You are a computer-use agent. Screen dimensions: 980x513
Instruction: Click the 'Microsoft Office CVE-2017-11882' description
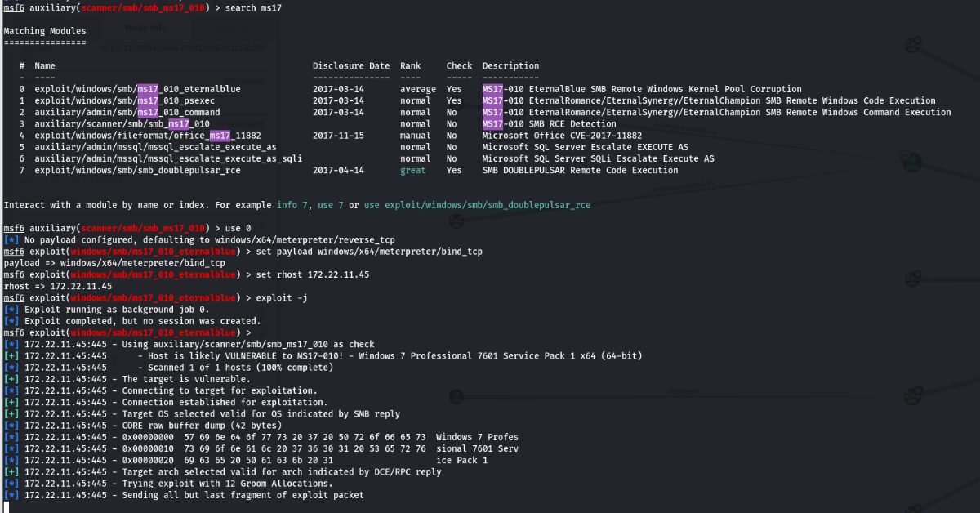(x=562, y=136)
